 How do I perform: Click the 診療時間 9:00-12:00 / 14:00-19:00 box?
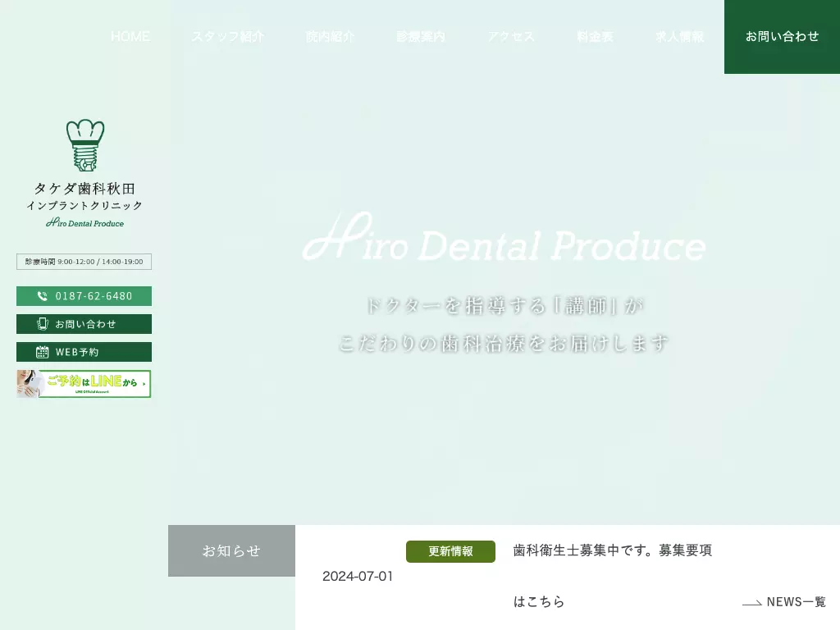pos(84,262)
